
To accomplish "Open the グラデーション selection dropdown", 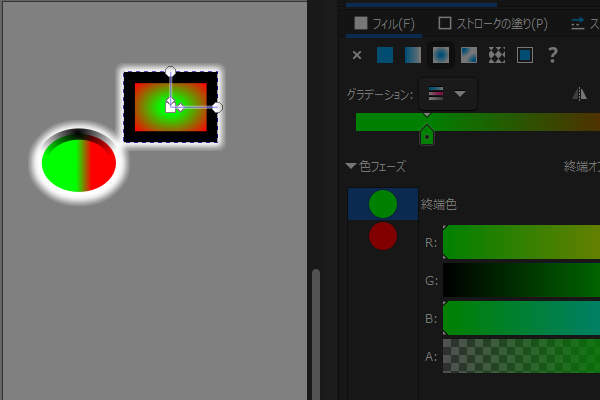I will pos(448,94).
